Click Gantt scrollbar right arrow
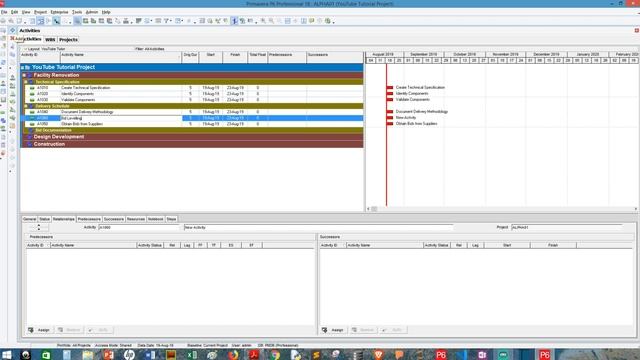This screenshot has height=360, width=640. pos(636,209)
